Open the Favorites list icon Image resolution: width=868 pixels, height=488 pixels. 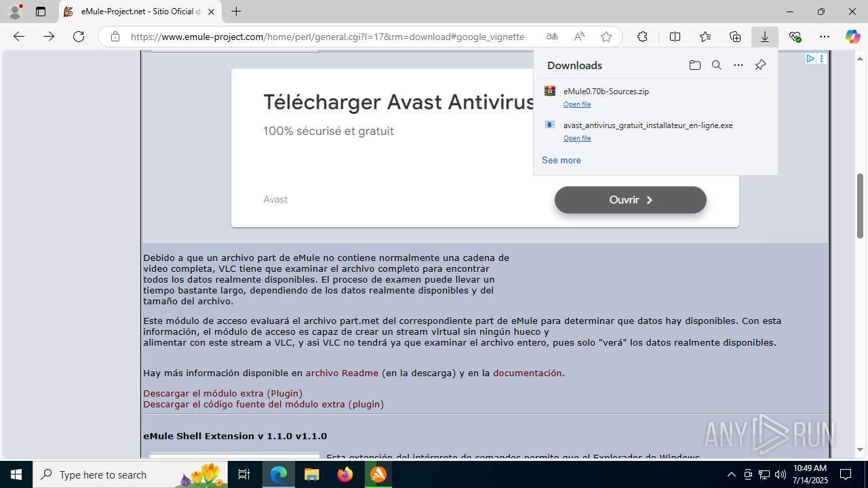(x=705, y=37)
